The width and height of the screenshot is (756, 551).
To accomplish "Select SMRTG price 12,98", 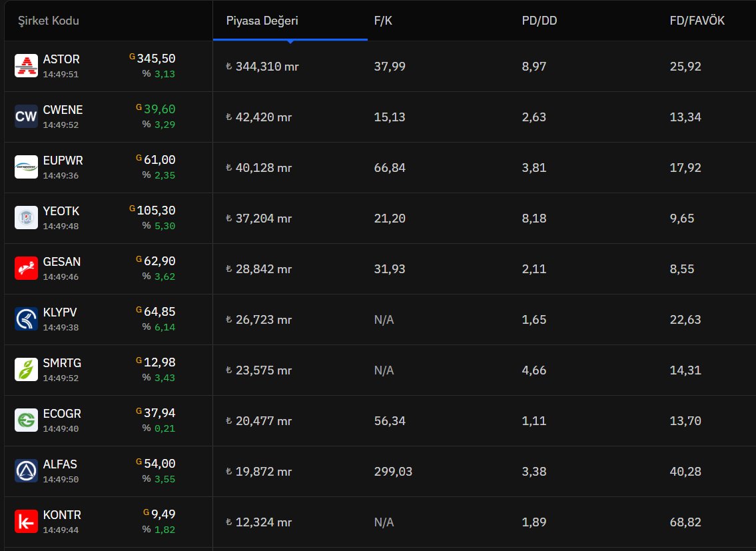I will 160,362.
